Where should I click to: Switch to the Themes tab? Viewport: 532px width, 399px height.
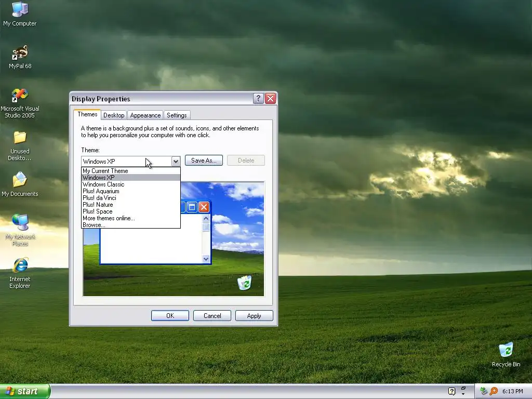[87, 114]
